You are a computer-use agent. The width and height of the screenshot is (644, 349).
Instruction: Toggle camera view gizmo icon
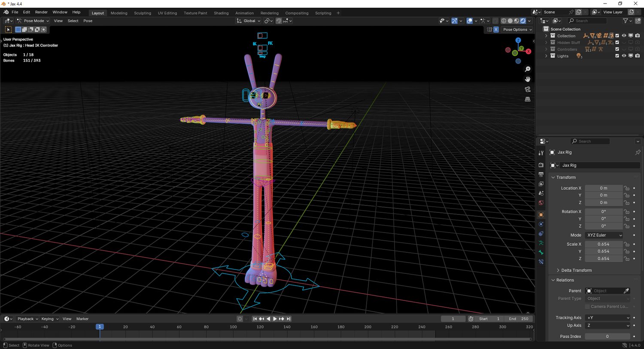(528, 89)
